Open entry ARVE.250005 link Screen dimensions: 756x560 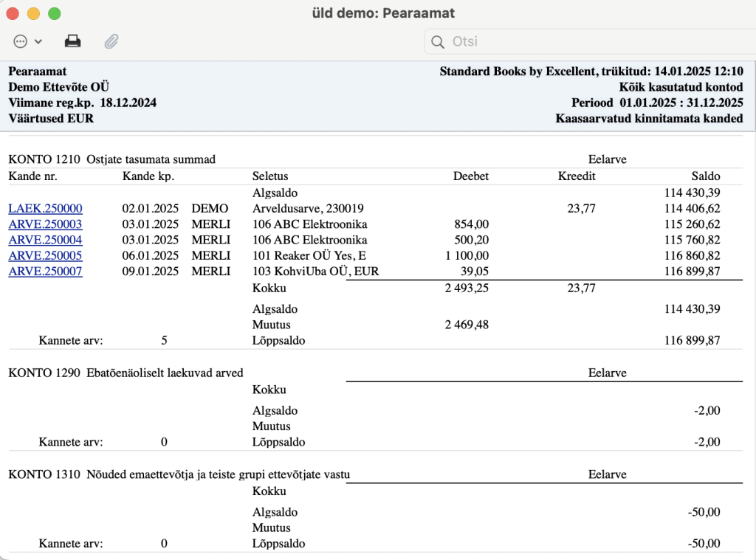point(45,255)
